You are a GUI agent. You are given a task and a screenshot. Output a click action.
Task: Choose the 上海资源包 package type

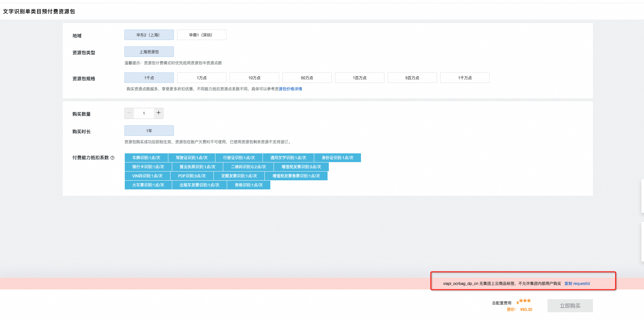pyautogui.click(x=149, y=52)
